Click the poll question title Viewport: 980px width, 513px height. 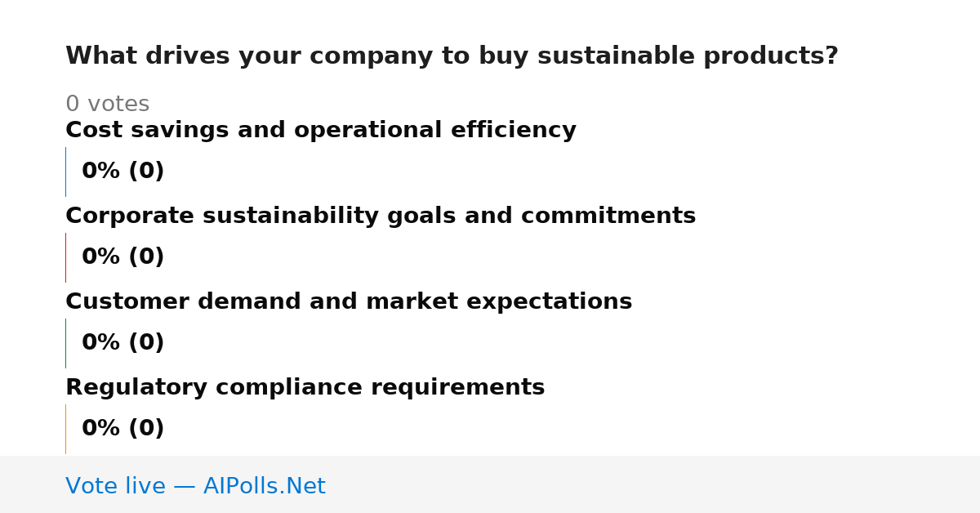coord(452,56)
